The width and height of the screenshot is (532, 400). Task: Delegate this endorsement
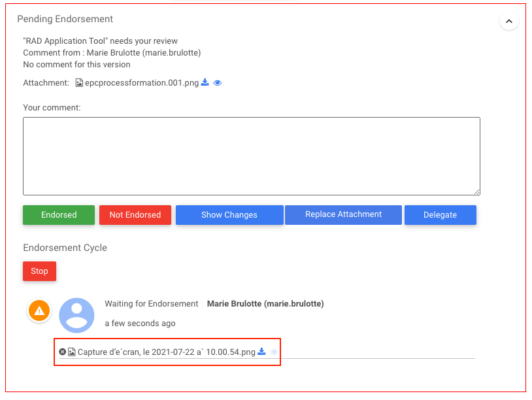click(440, 214)
